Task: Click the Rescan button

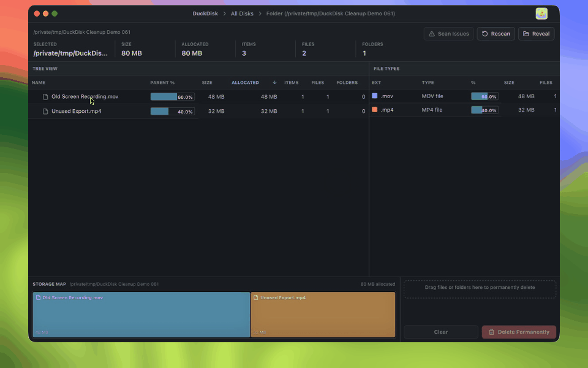Action: point(496,34)
